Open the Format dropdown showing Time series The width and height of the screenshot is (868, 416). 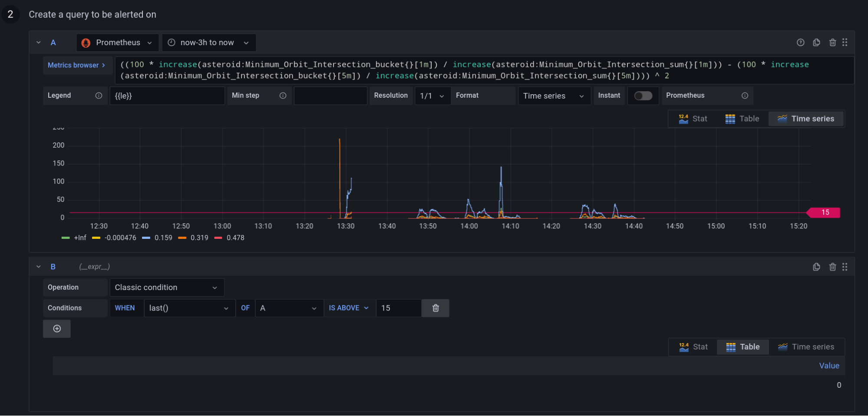pyautogui.click(x=554, y=96)
